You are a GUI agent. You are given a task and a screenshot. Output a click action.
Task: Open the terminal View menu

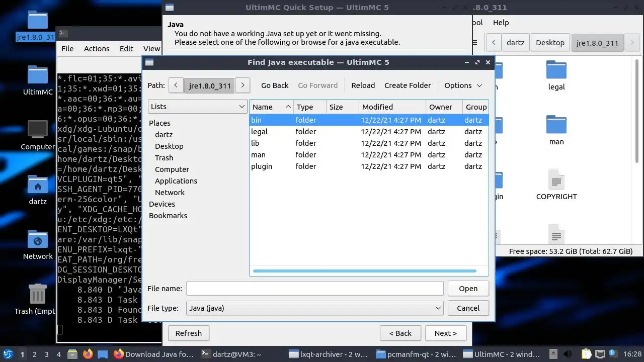pyautogui.click(x=151, y=49)
